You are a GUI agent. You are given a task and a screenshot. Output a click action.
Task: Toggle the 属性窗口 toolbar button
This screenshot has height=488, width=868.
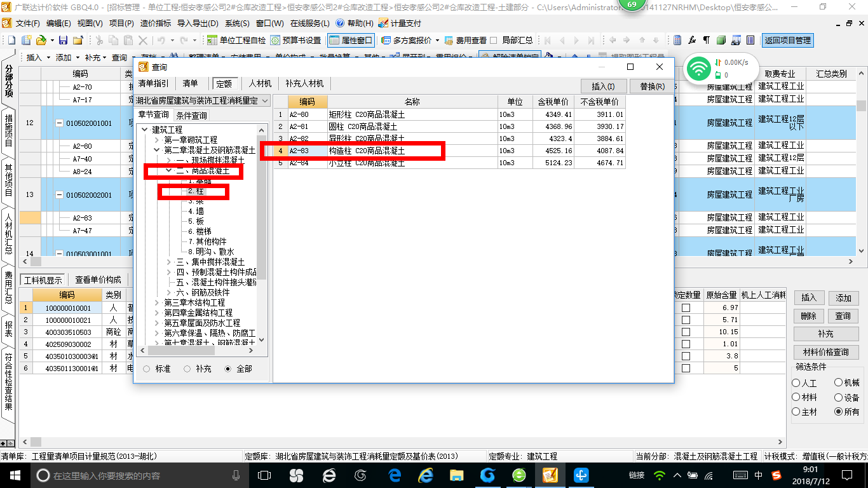pos(351,40)
